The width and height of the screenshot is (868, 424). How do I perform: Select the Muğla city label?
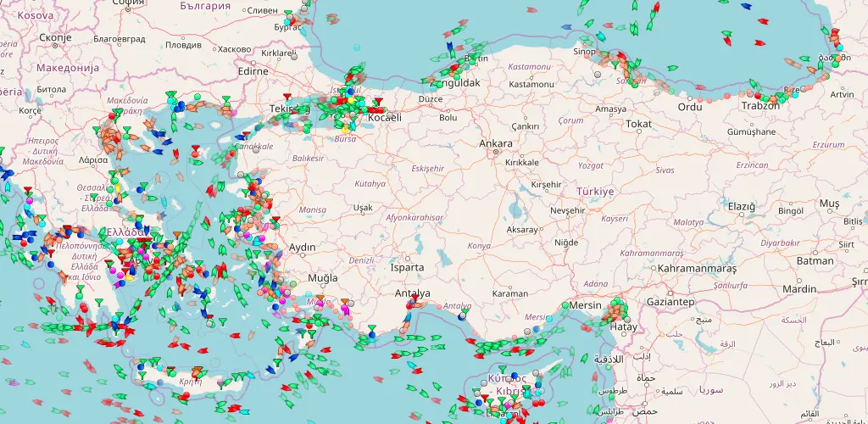(322, 277)
